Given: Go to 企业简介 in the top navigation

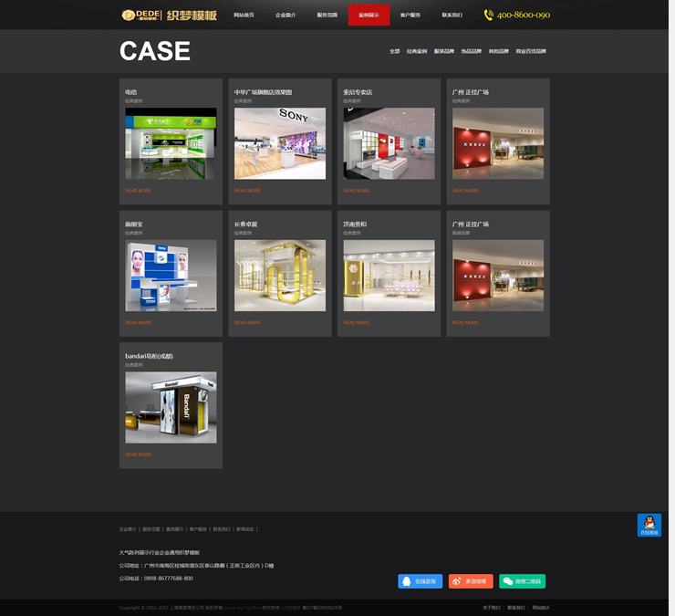Looking at the screenshot, I should pyautogui.click(x=286, y=15).
